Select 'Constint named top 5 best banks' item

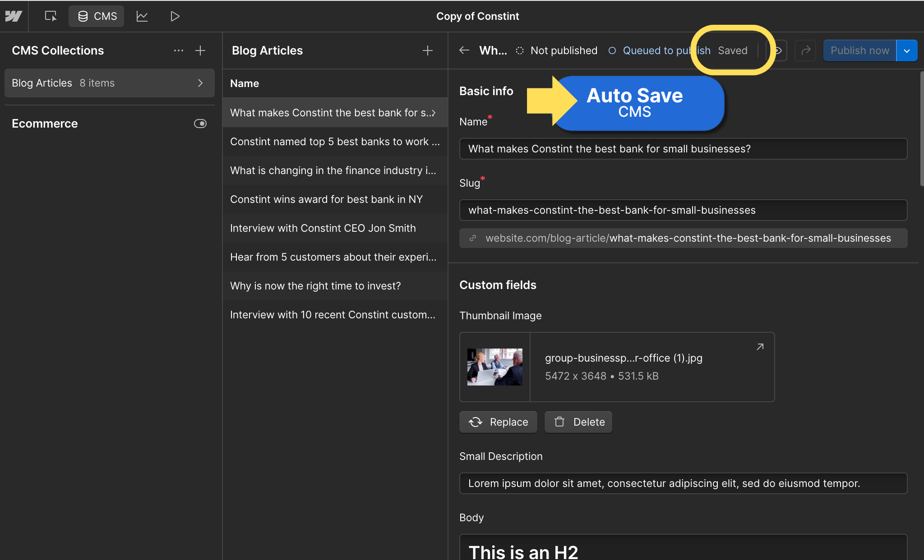[x=335, y=142]
